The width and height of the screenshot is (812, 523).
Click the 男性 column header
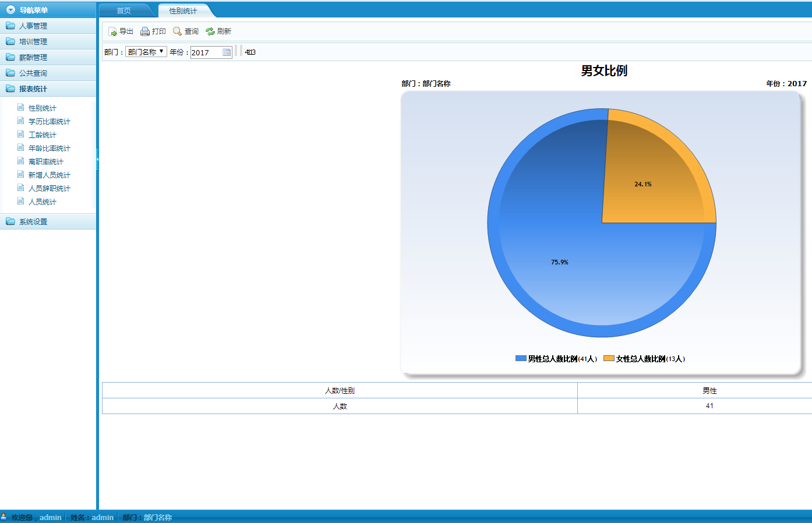[709, 390]
